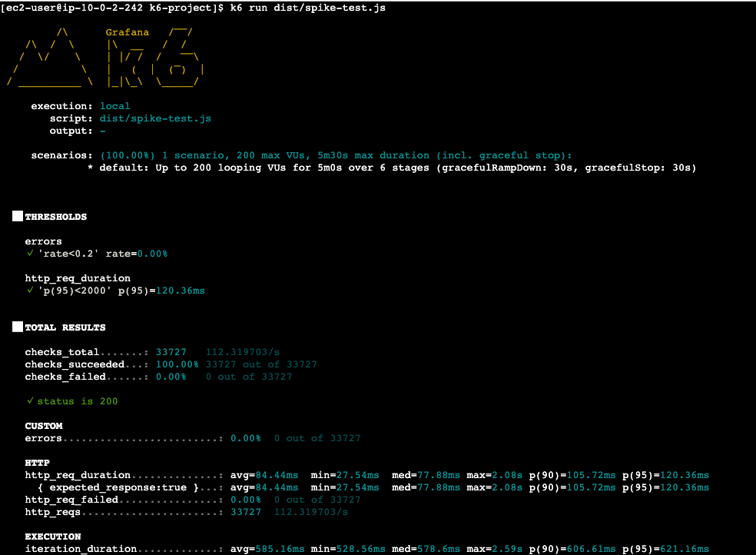This screenshot has height=555, width=756.
Task: Click the 'THRESHOLDS' heading
Action: click(56, 217)
